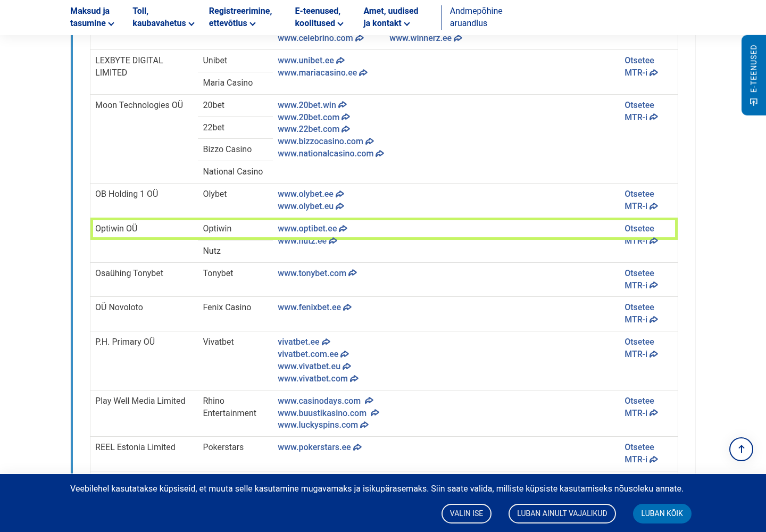
Task: Expand Amet, uudised ja kontakt menu
Action: click(x=391, y=17)
